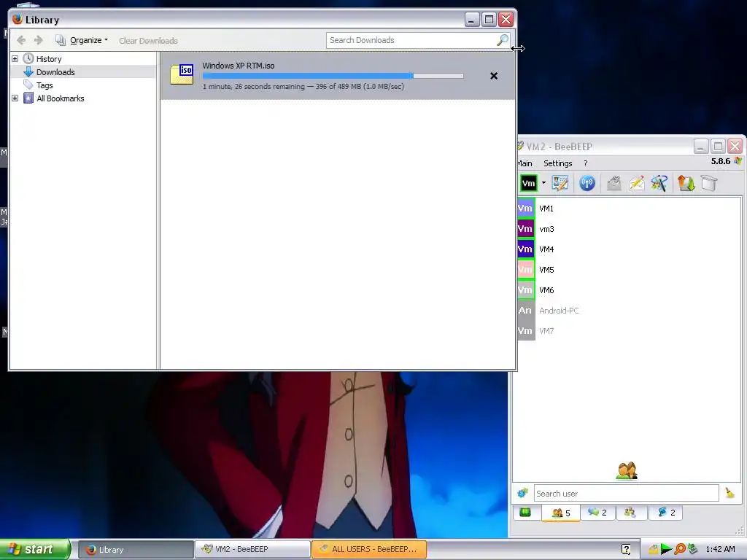
Task: Open the Main menu in BeeBEEP
Action: coord(525,163)
